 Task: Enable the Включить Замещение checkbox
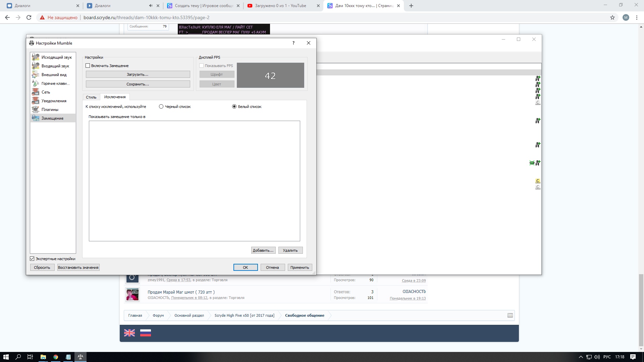tap(88, 66)
